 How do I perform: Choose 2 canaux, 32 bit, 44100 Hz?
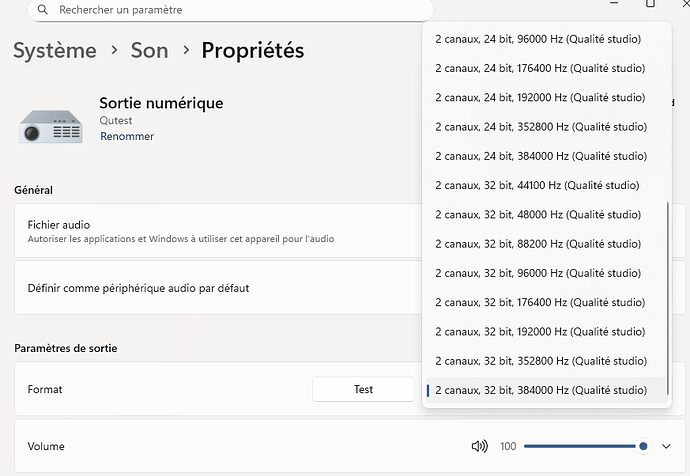(x=537, y=185)
